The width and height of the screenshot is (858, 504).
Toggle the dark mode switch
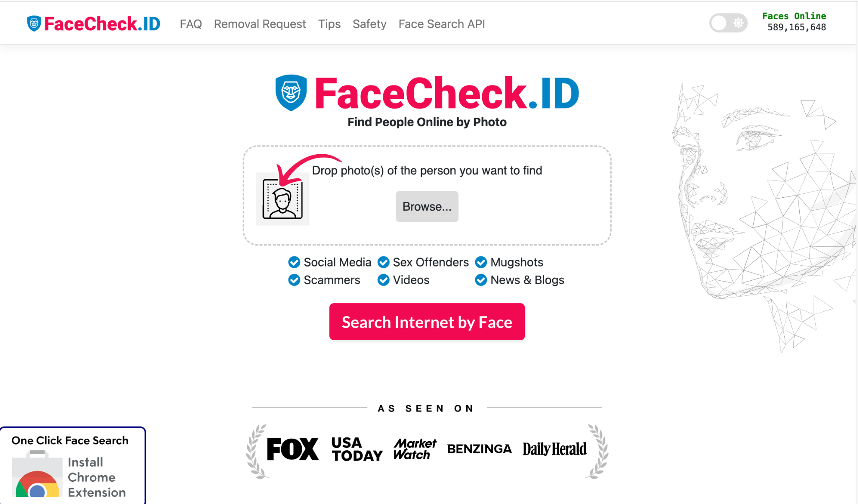click(728, 23)
